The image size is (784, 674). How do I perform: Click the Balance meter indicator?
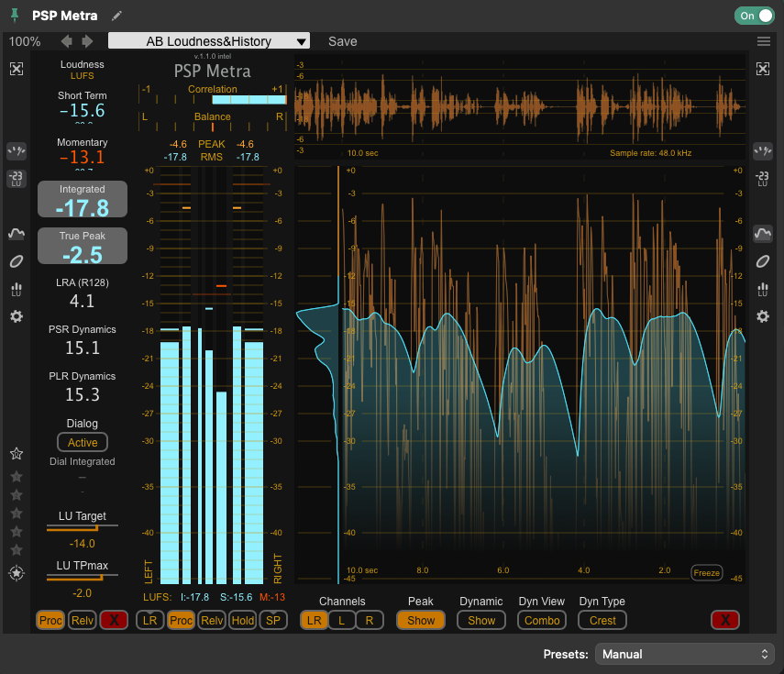(x=213, y=127)
